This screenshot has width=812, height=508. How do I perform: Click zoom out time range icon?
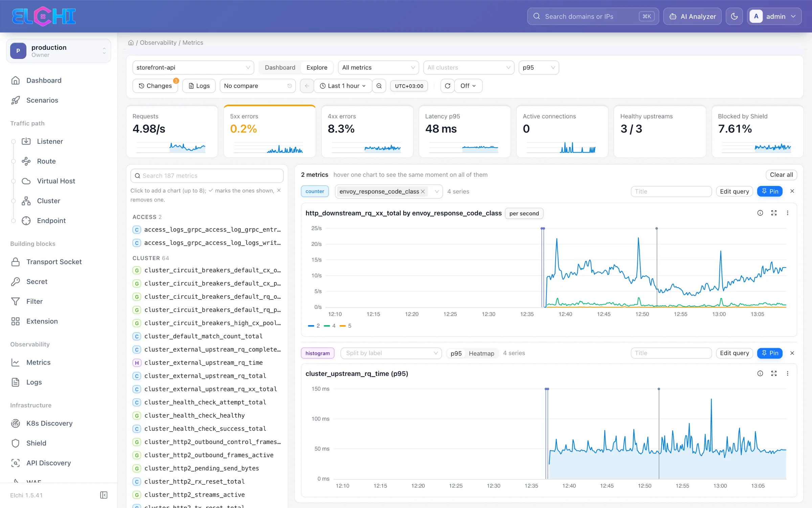(379, 86)
